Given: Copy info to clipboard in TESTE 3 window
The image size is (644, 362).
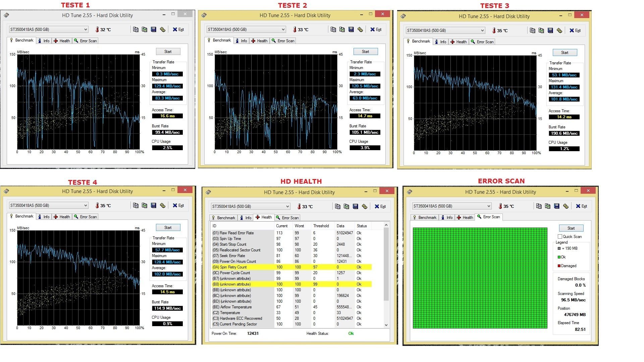Looking at the screenshot, I should click(x=532, y=31).
